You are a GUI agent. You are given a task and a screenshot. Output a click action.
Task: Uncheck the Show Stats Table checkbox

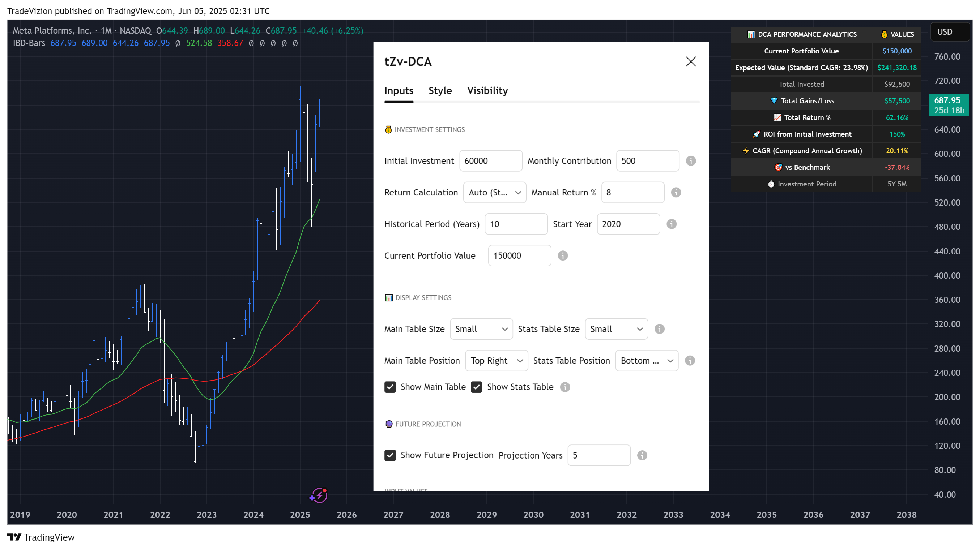pos(476,387)
